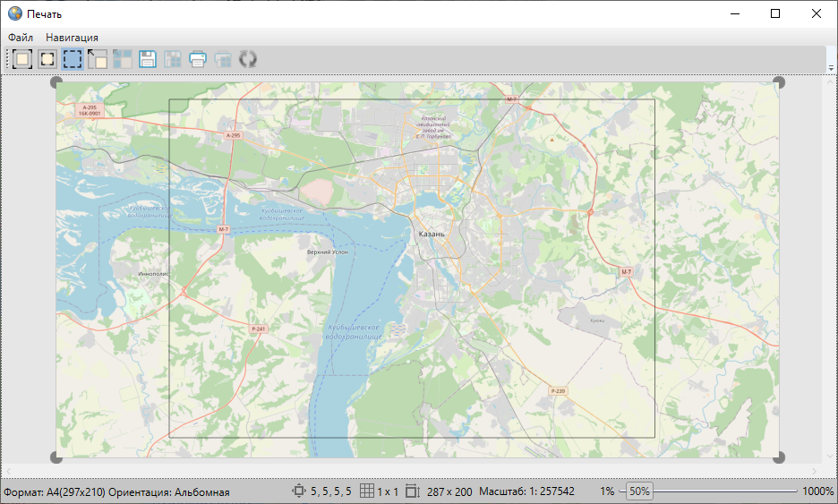Viewport: 838px width, 504px height.
Task: Toggle the dashed selection frame tool
Action: [73, 60]
